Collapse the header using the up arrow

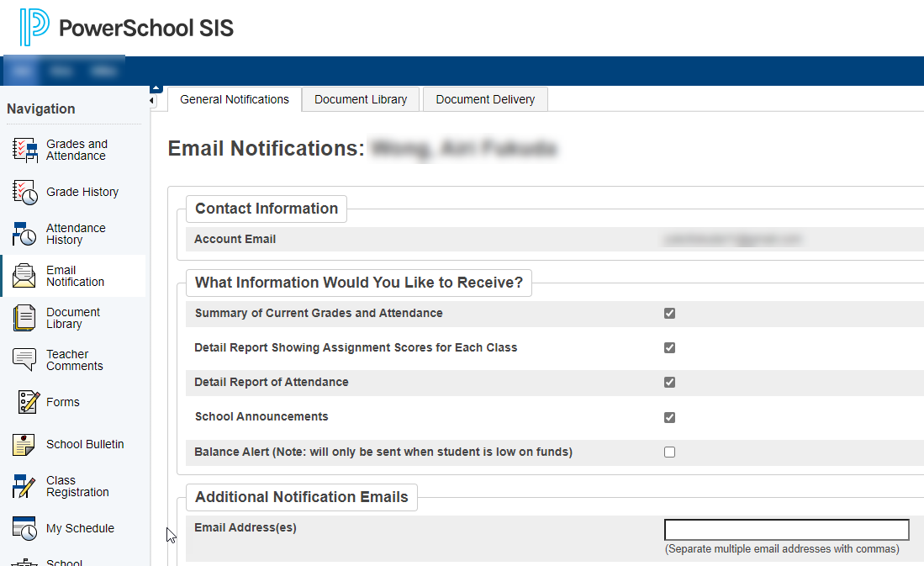pyautogui.click(x=155, y=89)
